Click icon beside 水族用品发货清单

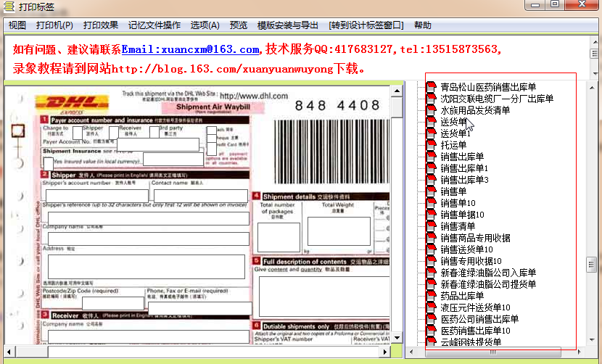tap(431, 110)
